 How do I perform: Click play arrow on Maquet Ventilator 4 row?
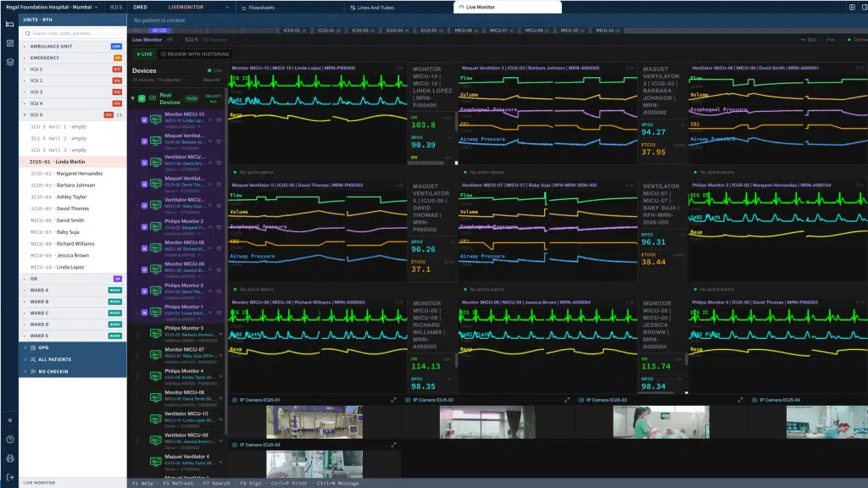click(220, 462)
